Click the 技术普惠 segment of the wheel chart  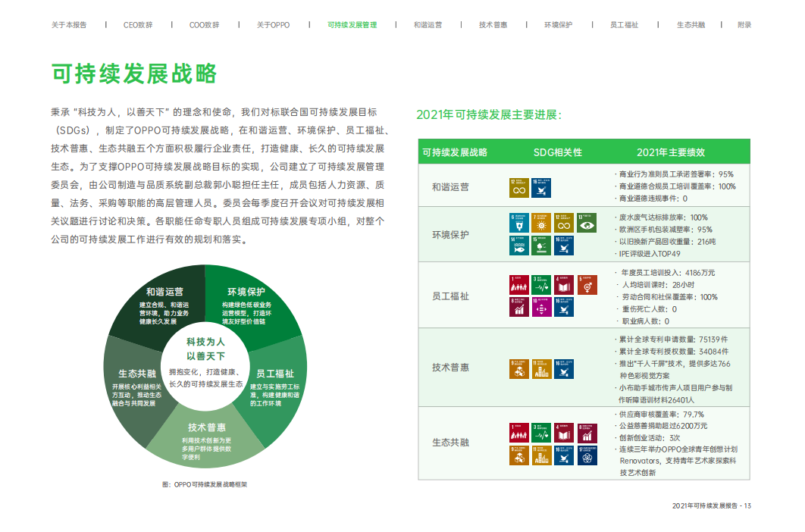coord(206,440)
